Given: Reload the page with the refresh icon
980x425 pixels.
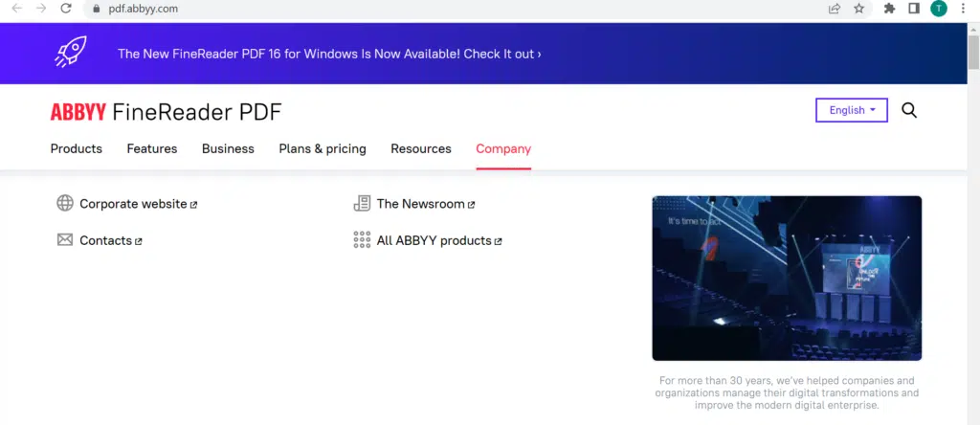Looking at the screenshot, I should coord(66,9).
